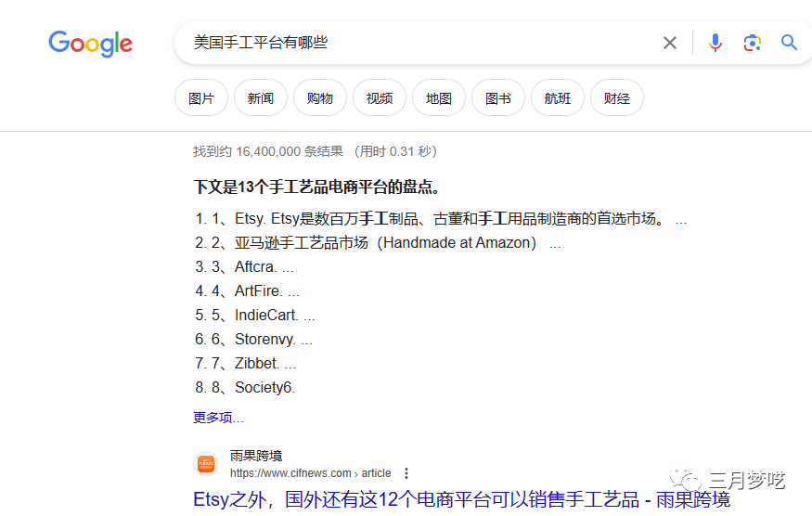Image resolution: width=812 pixels, height=516 pixels.
Task: Open the three-dot menu beside cifnews result
Action: coord(406,473)
